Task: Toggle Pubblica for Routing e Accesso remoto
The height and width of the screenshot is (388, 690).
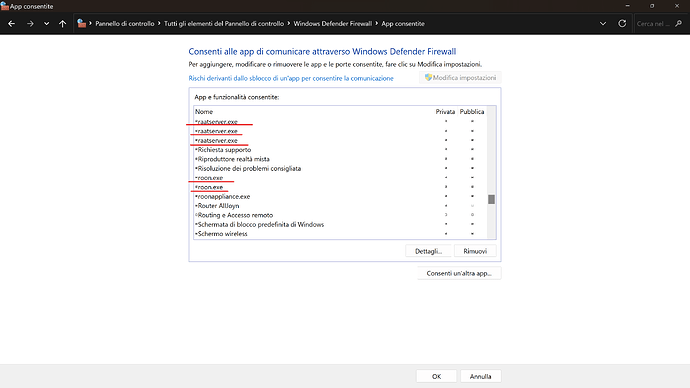Action: tap(472, 215)
